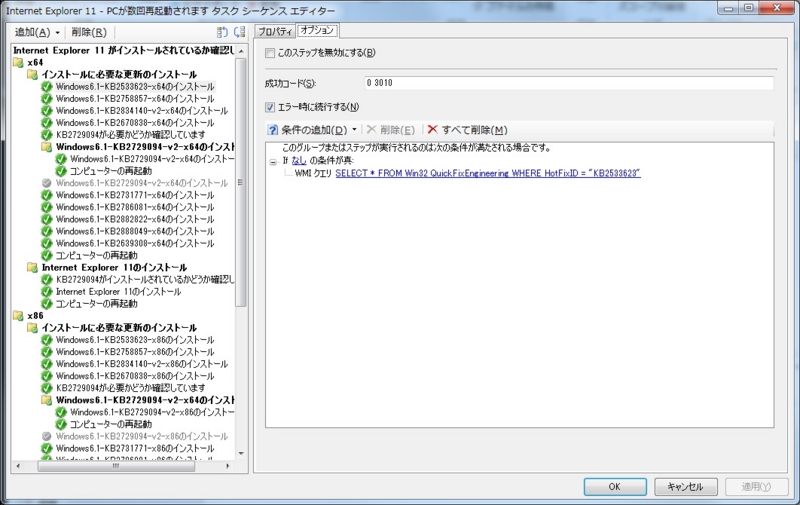800x505 pixels.
Task: Select Windows6.1-KB2731771-x86のインストール step
Action: pos(135,449)
